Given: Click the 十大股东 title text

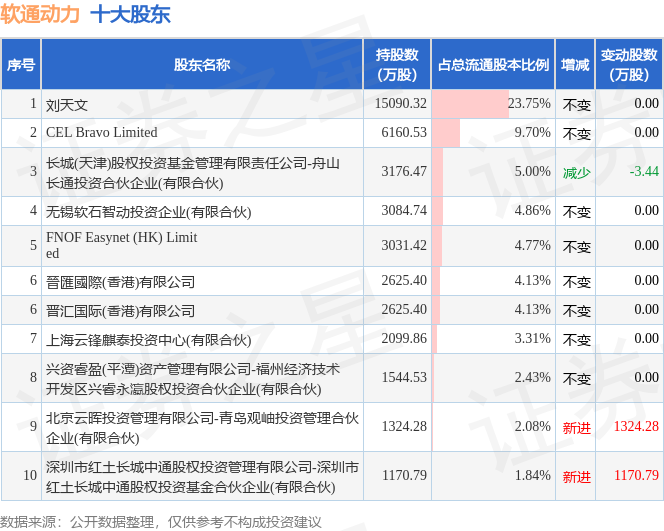Looking at the screenshot, I should (130, 14).
